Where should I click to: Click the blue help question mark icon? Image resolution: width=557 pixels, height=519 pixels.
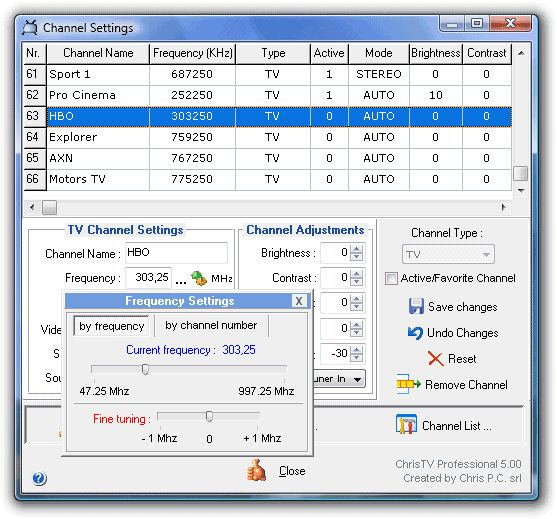[x=39, y=478]
